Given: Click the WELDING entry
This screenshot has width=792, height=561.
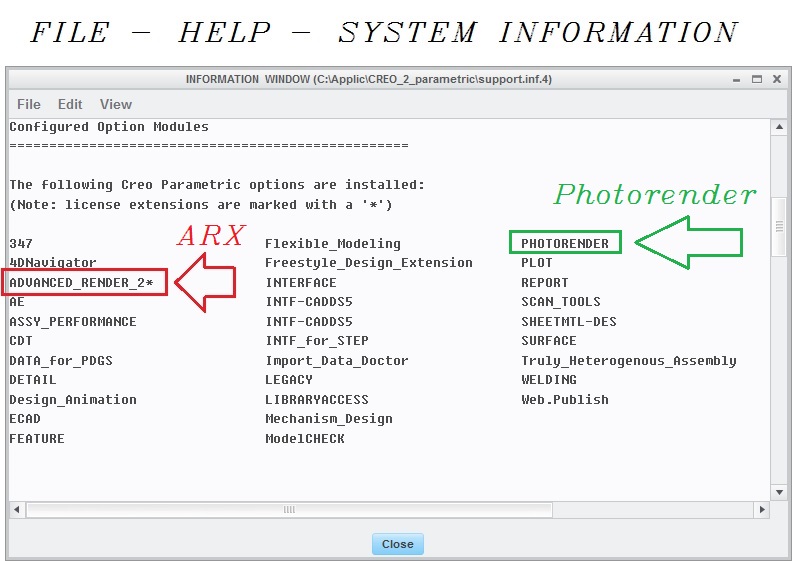Looking at the screenshot, I should [x=549, y=380].
